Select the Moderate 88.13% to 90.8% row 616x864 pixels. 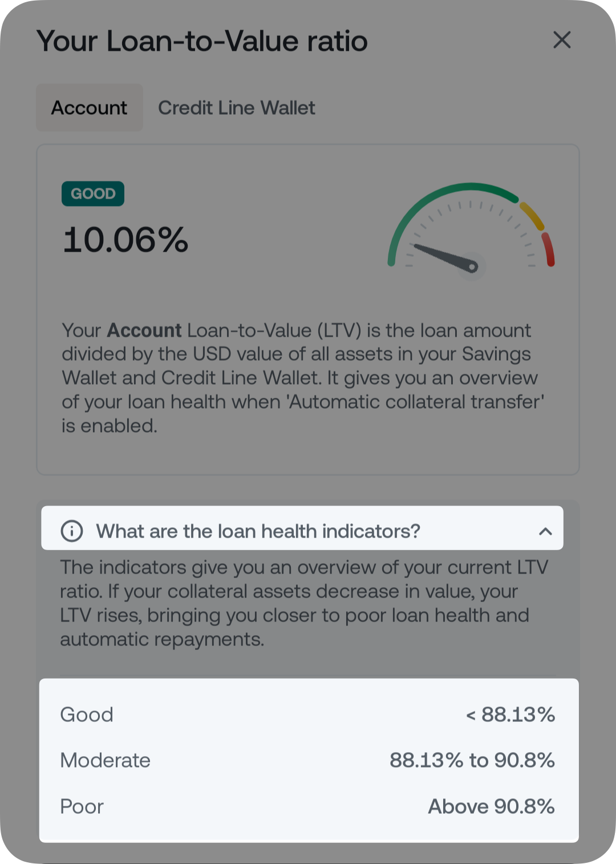tap(308, 760)
